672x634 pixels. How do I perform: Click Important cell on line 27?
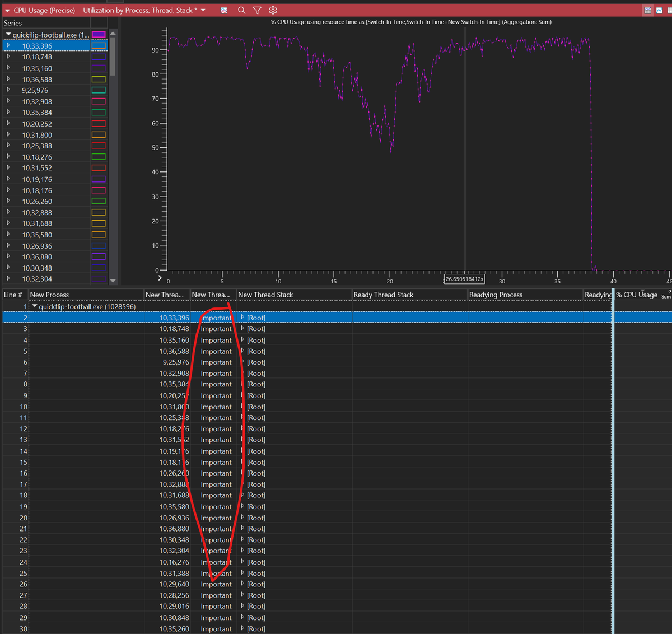216,595
